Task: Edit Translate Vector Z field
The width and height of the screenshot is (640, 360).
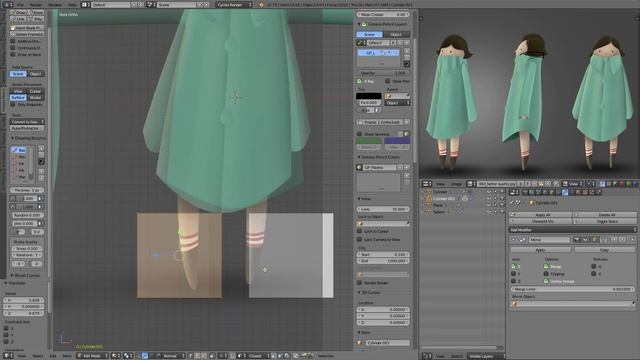Action: [x=24, y=313]
